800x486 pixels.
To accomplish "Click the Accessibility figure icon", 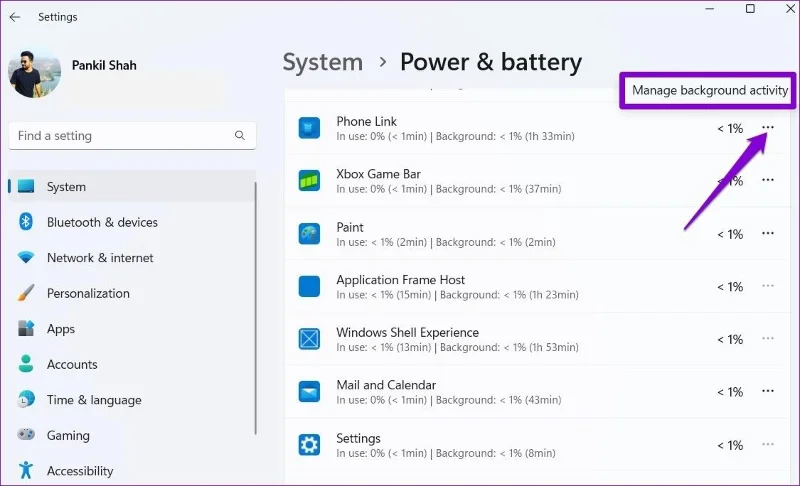I will (26, 470).
